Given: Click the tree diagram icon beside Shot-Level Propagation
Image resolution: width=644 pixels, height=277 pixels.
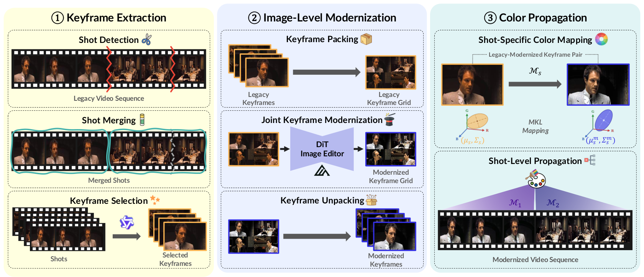Looking at the screenshot, I should tap(590, 160).
